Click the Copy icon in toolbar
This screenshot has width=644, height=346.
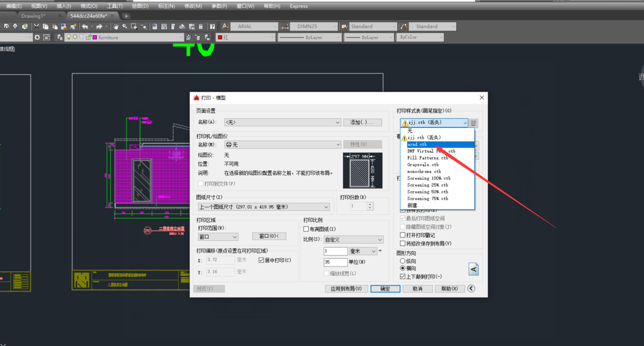pyautogui.click(x=45, y=26)
